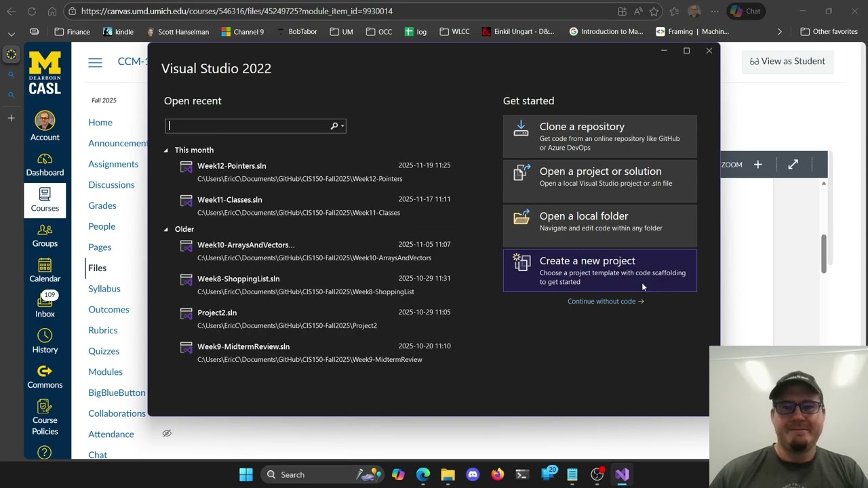Screen dimensions: 868x488
Task: Open the recent search options dropdown arrow
Action: (x=342, y=126)
